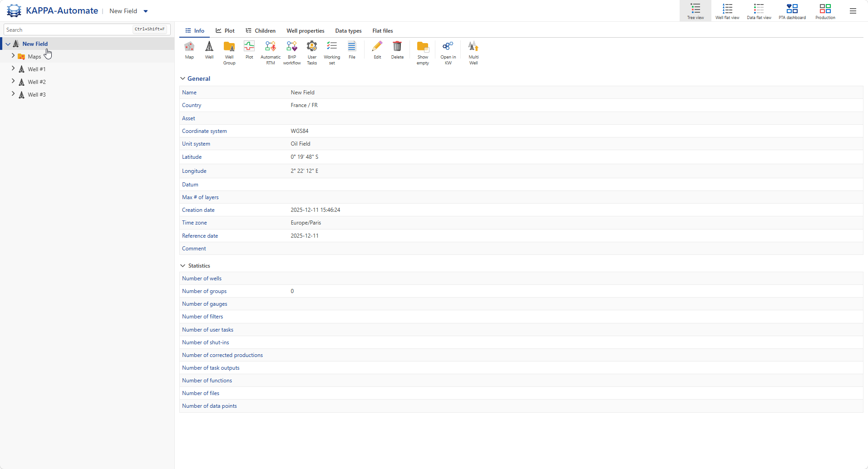Expand the Well #2 node
868x469 pixels.
click(13, 81)
